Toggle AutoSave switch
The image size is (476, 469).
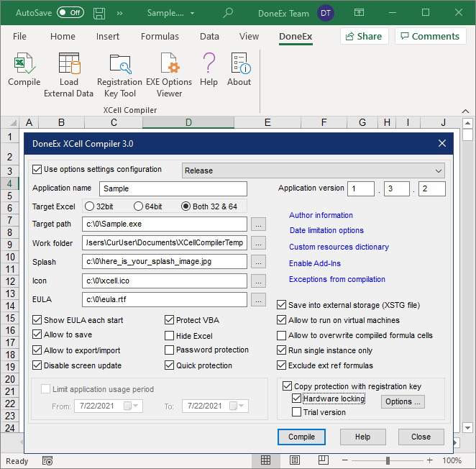[70, 12]
